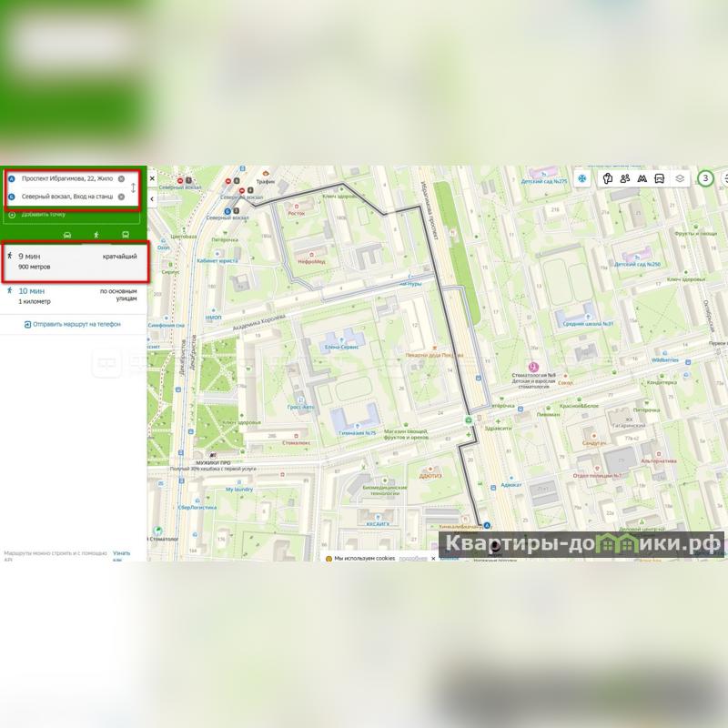Select the pedestrian route mode

96,234
